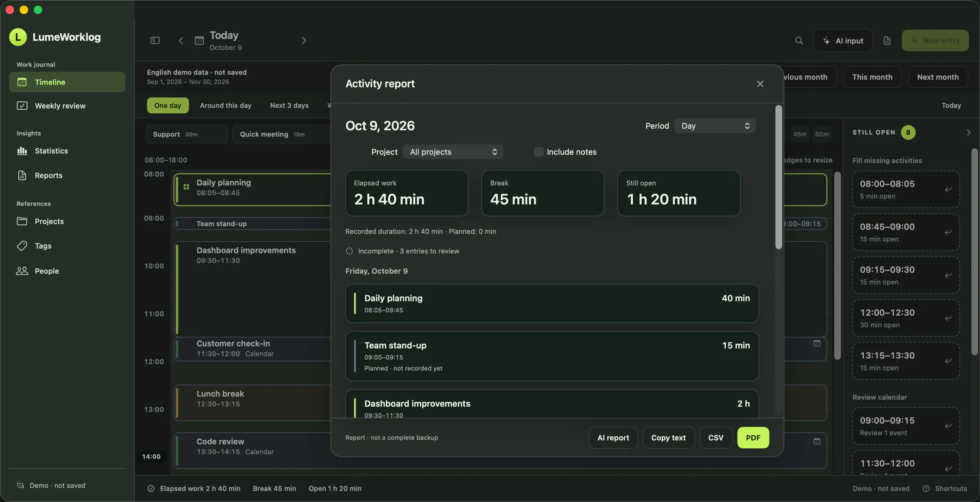Open Timeline in the sidebar

point(67,82)
